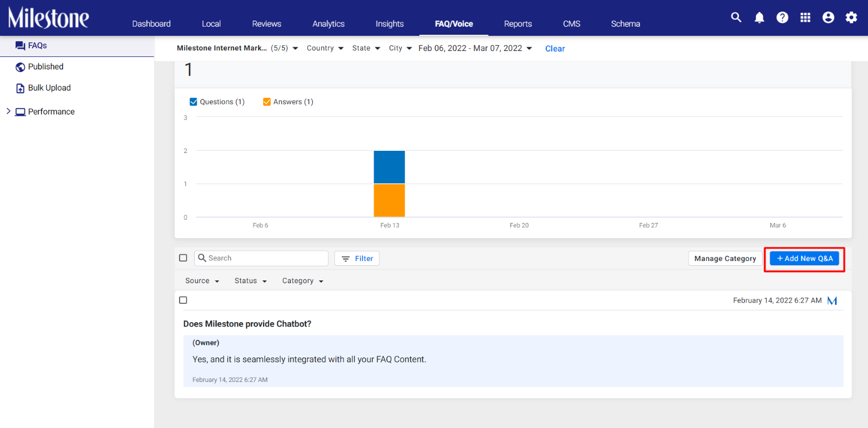Click Add New Q&A button
The image size is (868, 428).
coord(805,259)
